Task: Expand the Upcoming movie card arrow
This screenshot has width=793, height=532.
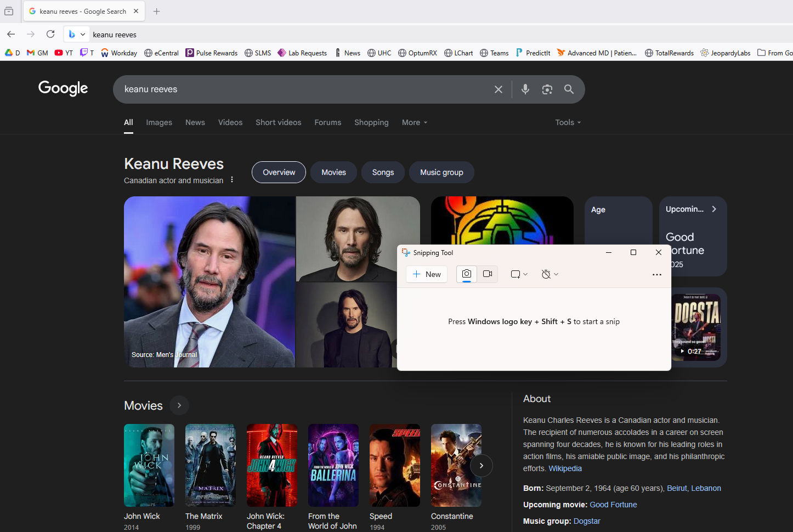Action: [714, 209]
